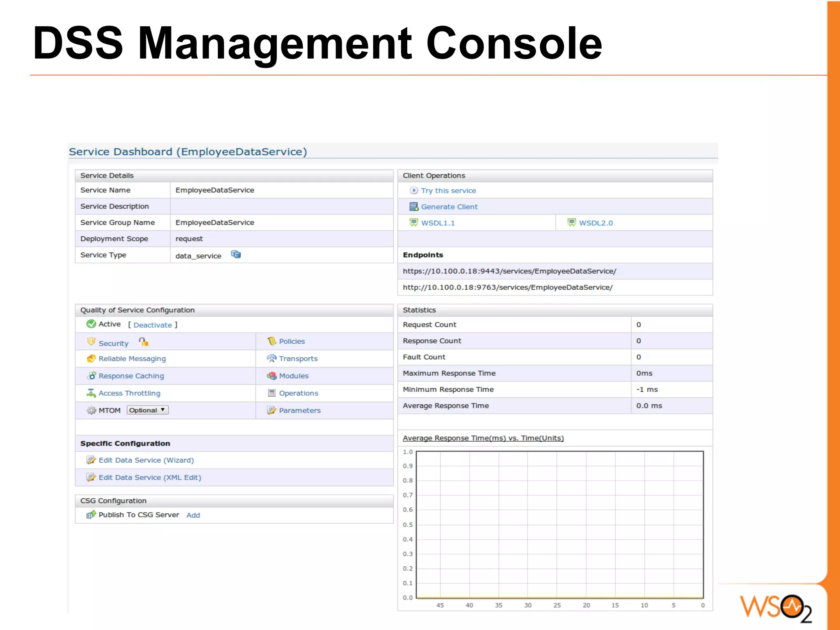Click the Edit Data Service (Wizard) icon
840x630 pixels.
91,460
